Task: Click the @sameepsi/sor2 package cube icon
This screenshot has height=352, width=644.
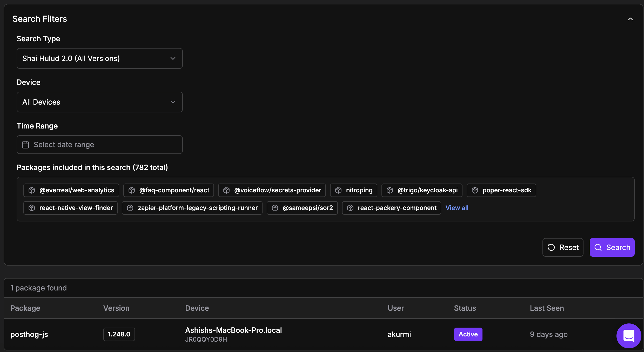Action: pos(275,208)
